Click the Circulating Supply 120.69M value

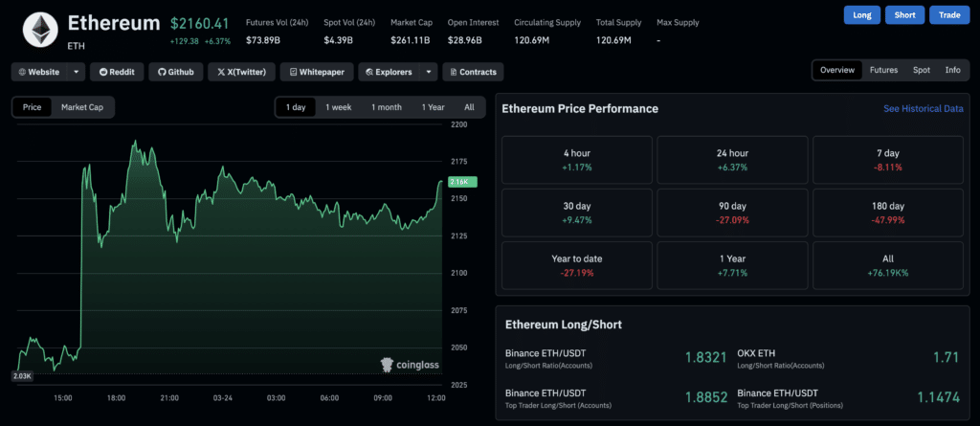[532, 40]
